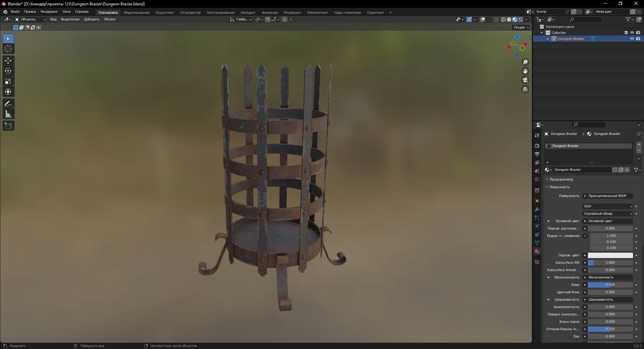
Task: Open the Рендеринг menu
Action: pyautogui.click(x=49, y=12)
